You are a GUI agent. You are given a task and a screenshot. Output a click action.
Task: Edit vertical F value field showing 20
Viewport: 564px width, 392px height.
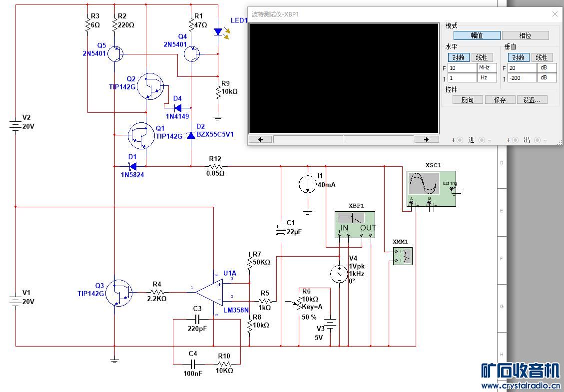tap(522, 67)
